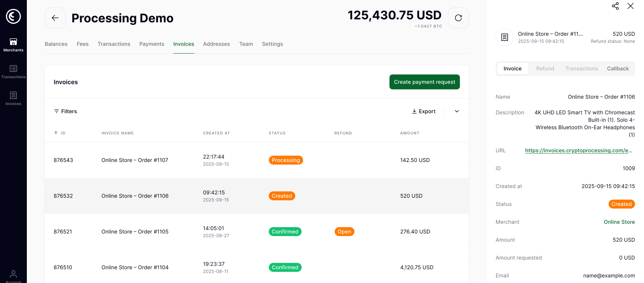Click the 276.40 USD amount
Image resolution: width=644 pixels, height=283 pixels.
415,232
